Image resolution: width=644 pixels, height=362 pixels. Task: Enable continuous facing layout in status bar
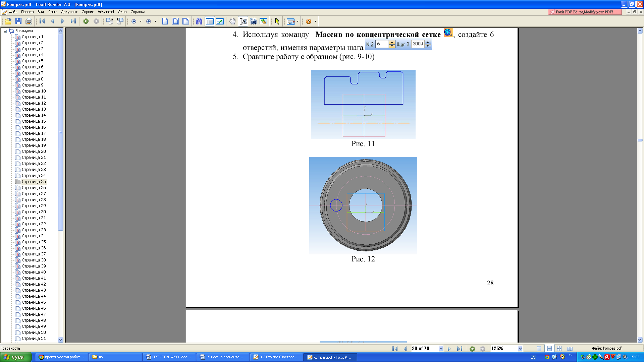click(559, 349)
